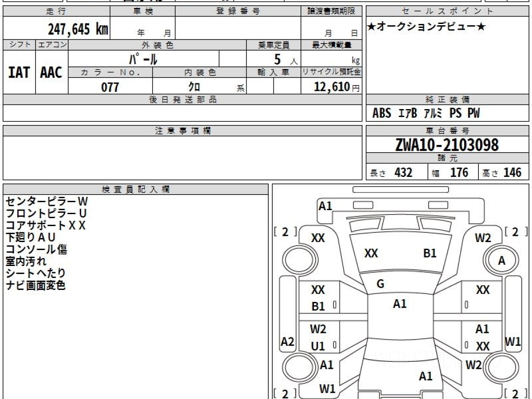Screen dimensions: 532x399
Task: Click the A mark on the wheel
Action: tap(501, 261)
